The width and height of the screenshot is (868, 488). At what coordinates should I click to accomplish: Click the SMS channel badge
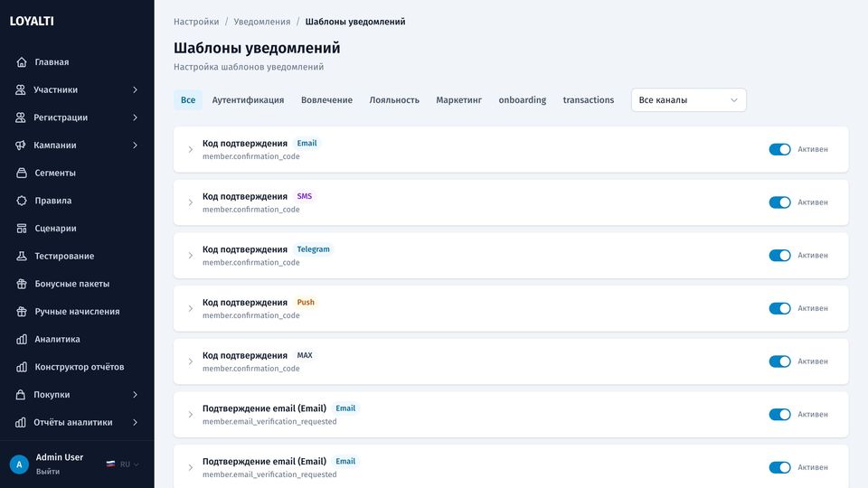click(x=305, y=196)
